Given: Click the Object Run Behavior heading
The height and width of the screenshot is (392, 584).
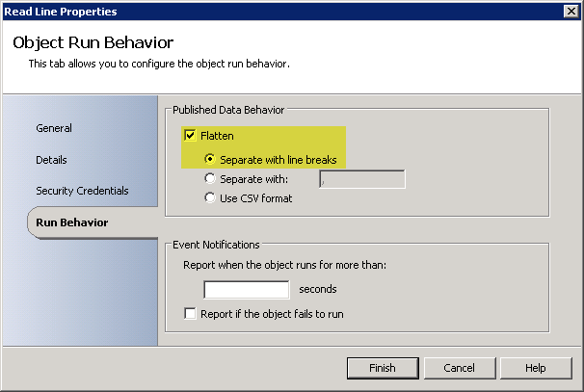Looking at the screenshot, I should pyautogui.click(x=93, y=43).
